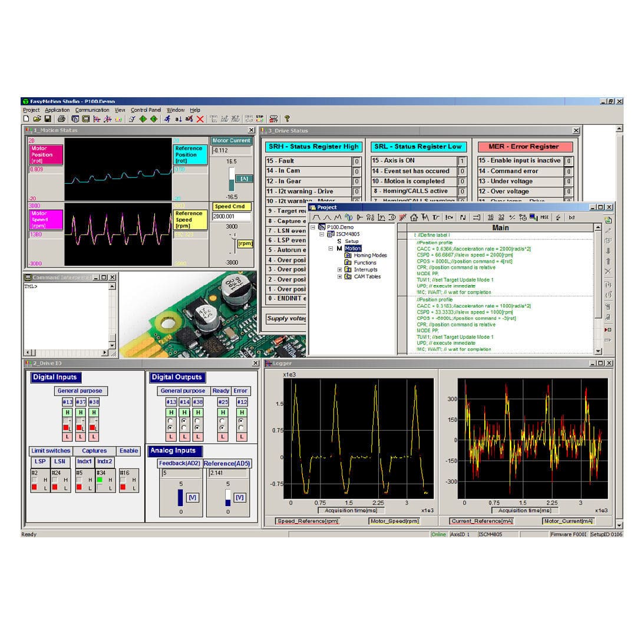Open Help with the question mark icon
The width and height of the screenshot is (644, 644).
(x=287, y=118)
